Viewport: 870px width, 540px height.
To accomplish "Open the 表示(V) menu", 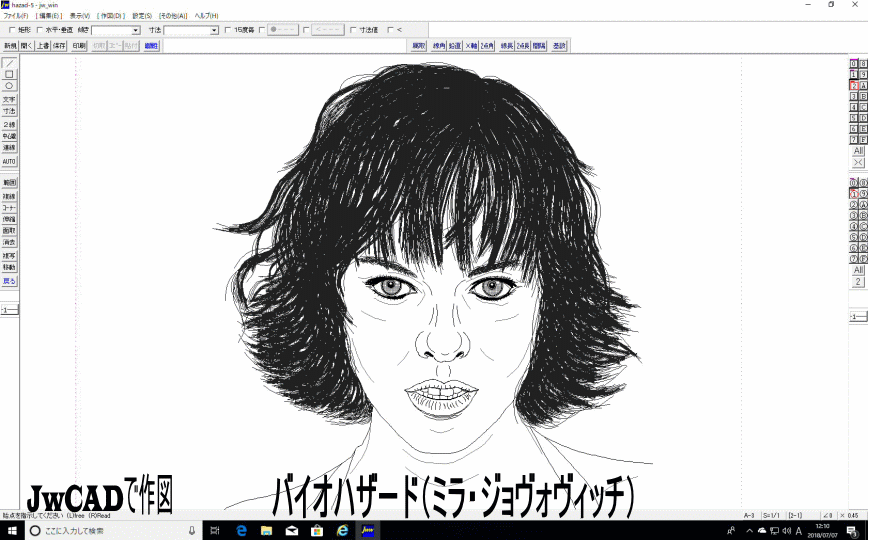I will coord(79,16).
